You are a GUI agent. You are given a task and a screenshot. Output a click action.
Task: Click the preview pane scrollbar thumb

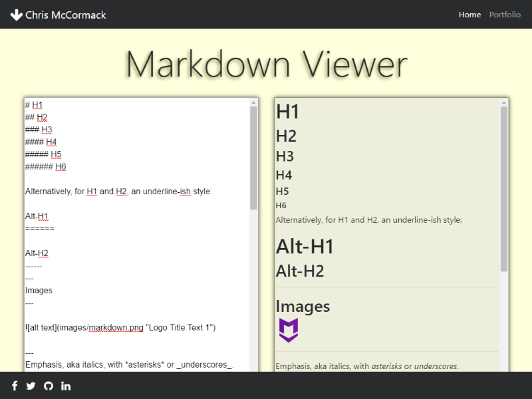(503, 188)
